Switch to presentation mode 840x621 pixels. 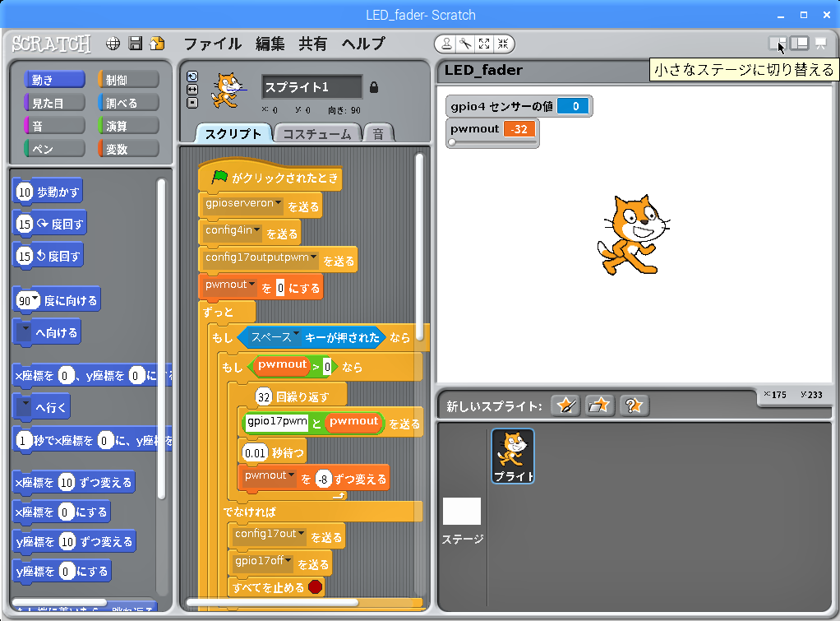tap(821, 44)
